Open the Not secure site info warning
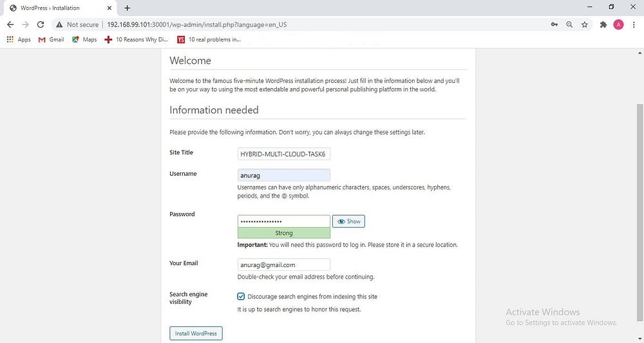Viewport: 644px width, 343px height. coord(77,24)
